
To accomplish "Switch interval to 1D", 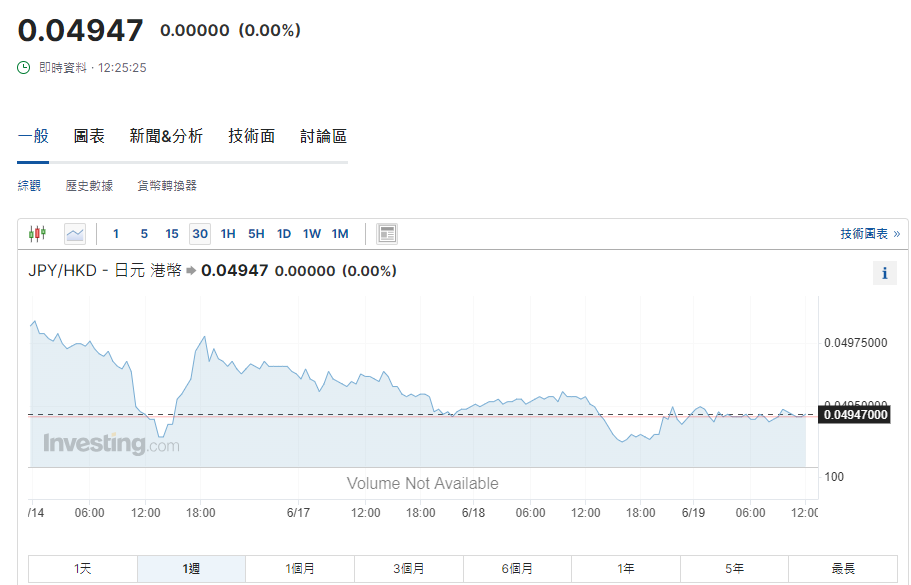I will (284, 234).
